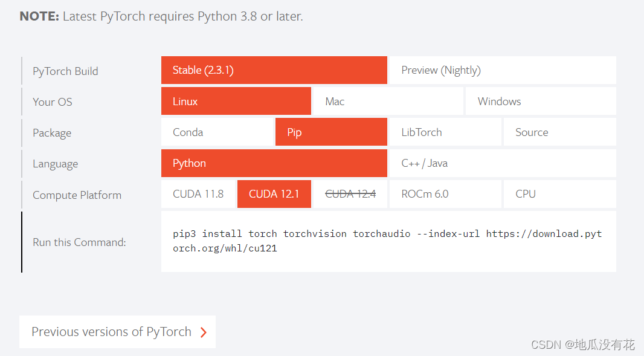Select CUDA 11.8 compute platform

[x=198, y=194]
